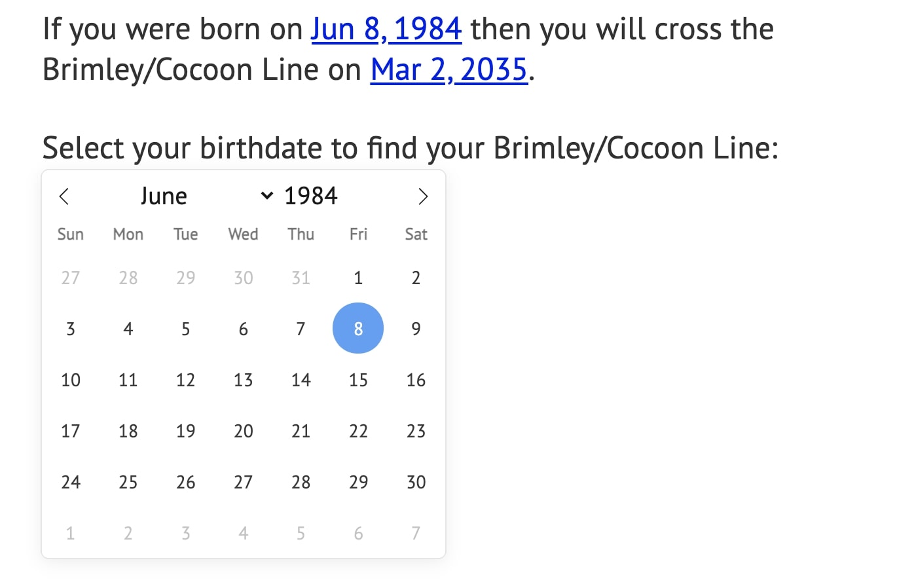
Task: Choose June 15 on the calendar
Action: (x=358, y=380)
